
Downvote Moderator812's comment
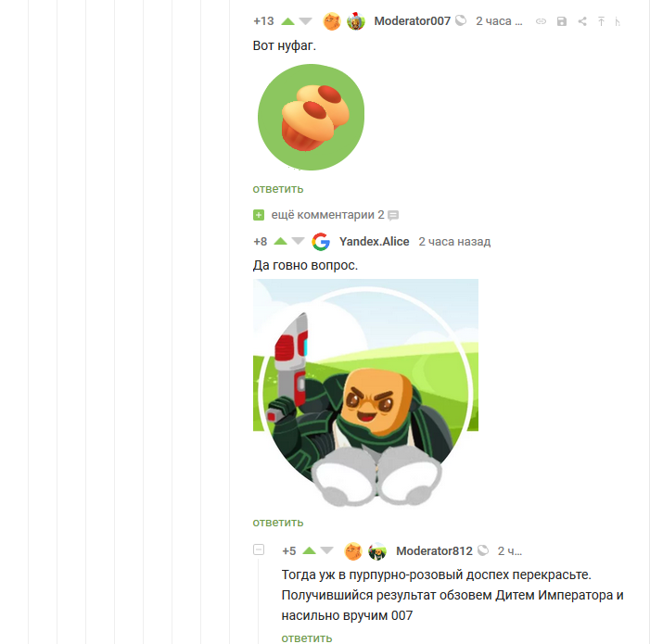click(326, 550)
